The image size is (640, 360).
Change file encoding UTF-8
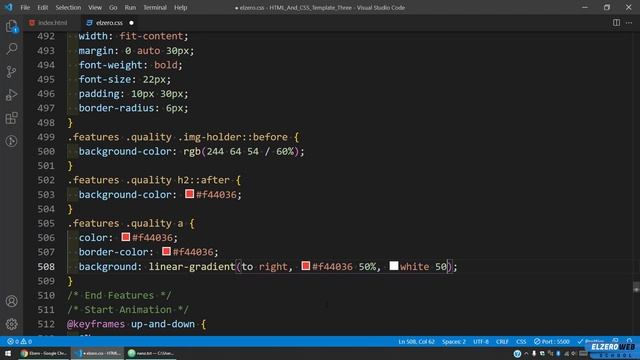[481, 341]
